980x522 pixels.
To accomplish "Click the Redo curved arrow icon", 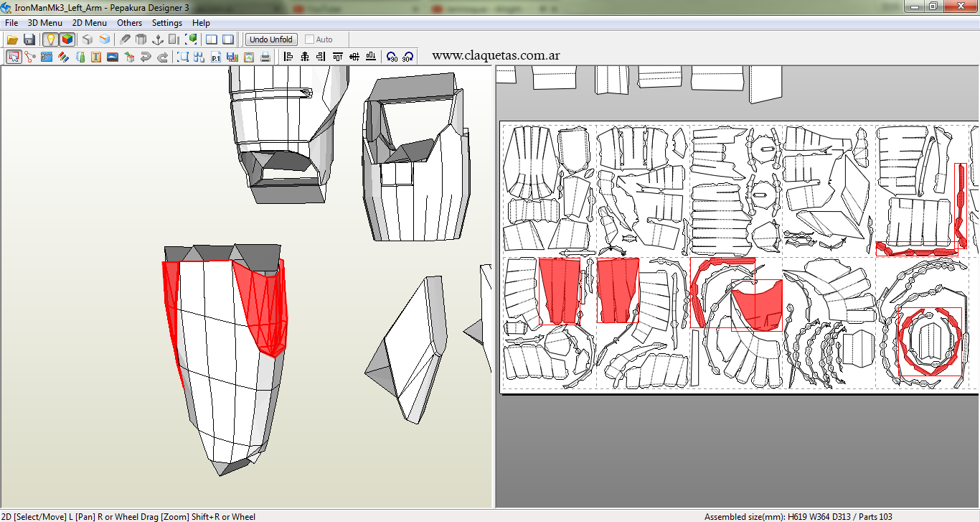I will [x=162, y=57].
